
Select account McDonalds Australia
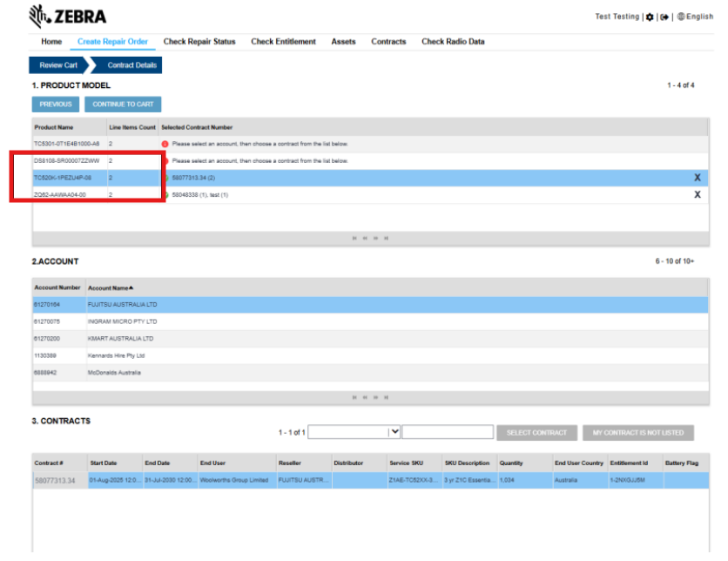tap(370, 373)
